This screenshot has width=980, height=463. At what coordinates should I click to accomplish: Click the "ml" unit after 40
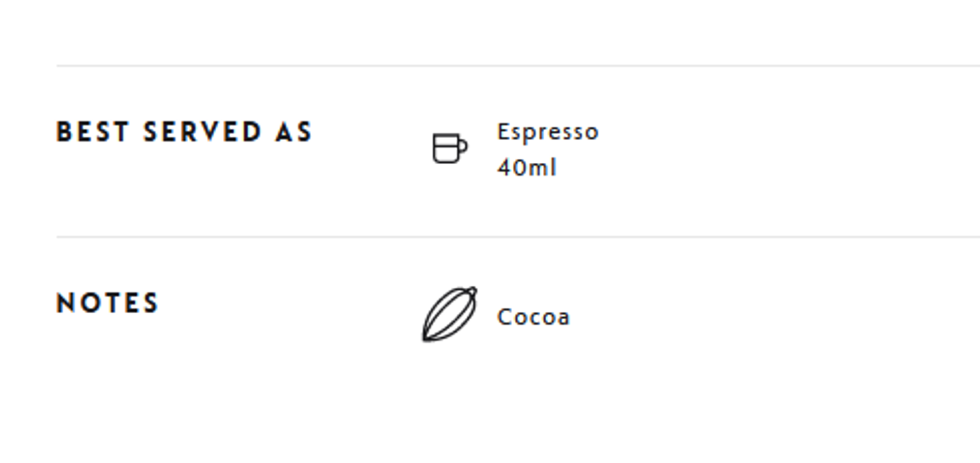click(542, 168)
